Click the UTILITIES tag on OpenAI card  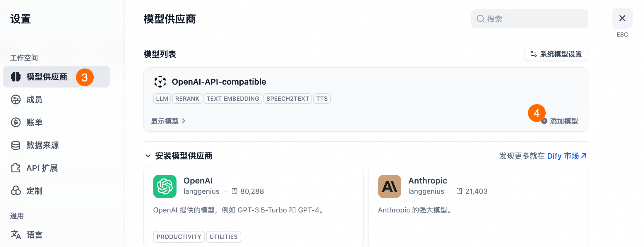point(224,237)
